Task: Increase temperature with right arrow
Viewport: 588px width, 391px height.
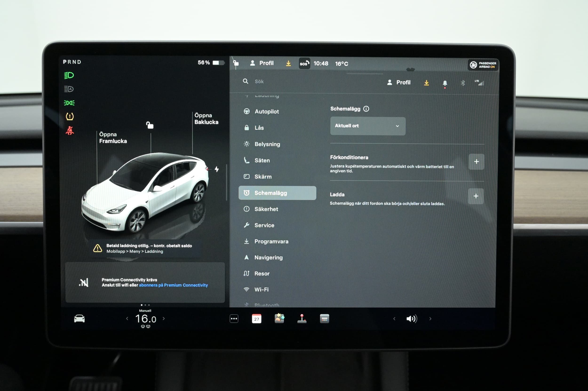Action: tap(164, 318)
